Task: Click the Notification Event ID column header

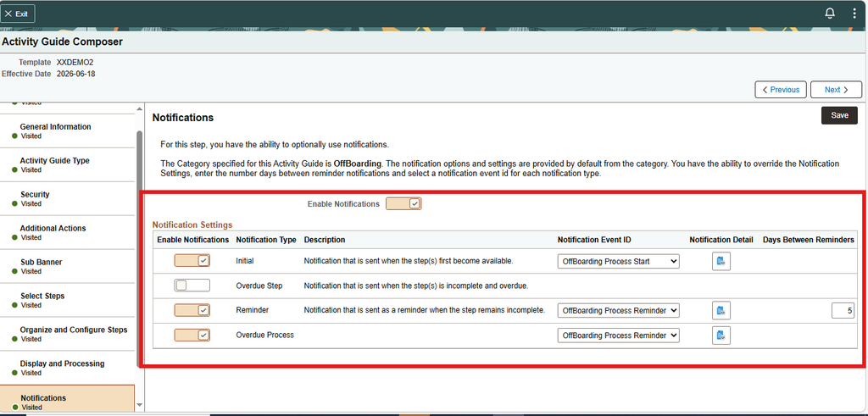Action: [594, 240]
